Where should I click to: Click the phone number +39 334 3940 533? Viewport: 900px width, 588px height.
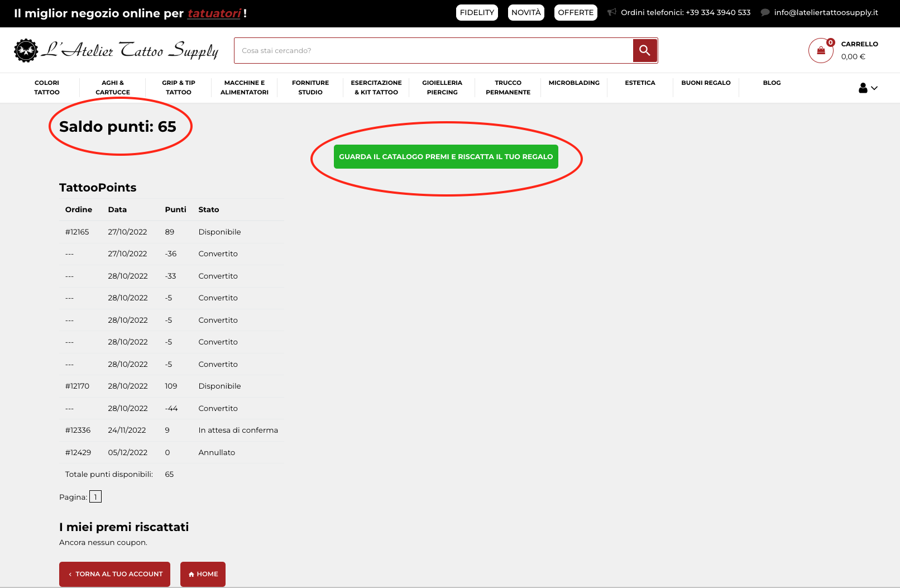click(x=718, y=12)
